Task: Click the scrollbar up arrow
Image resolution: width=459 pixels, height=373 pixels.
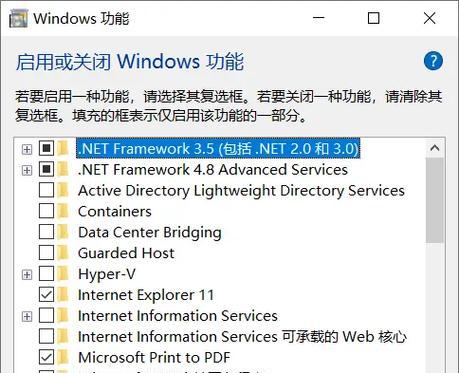Action: coord(435,148)
